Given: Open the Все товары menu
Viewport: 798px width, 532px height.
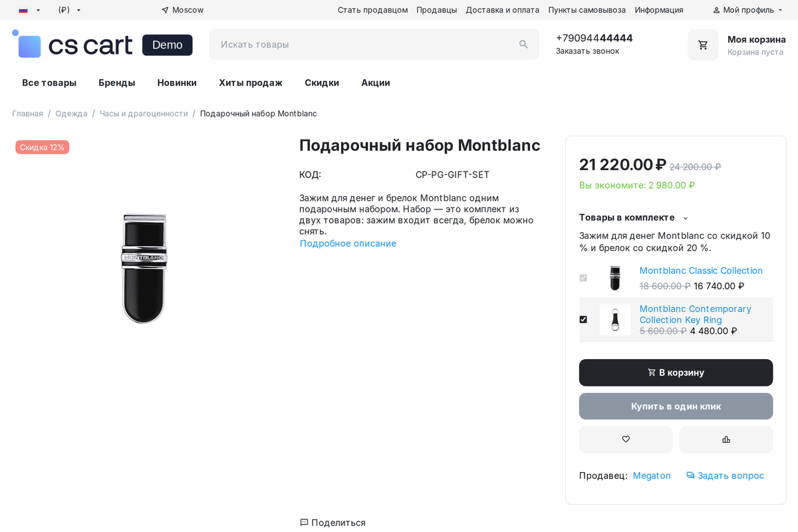Looking at the screenshot, I should (x=49, y=82).
